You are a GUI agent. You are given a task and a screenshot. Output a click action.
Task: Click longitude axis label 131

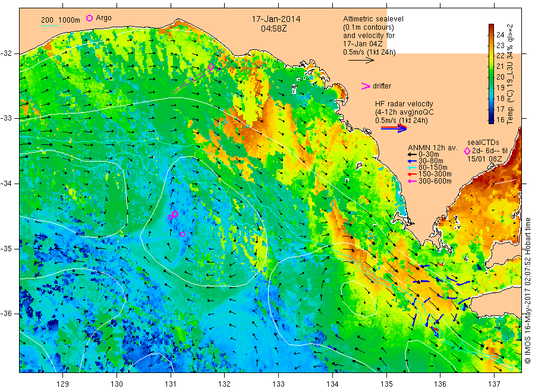(171, 384)
